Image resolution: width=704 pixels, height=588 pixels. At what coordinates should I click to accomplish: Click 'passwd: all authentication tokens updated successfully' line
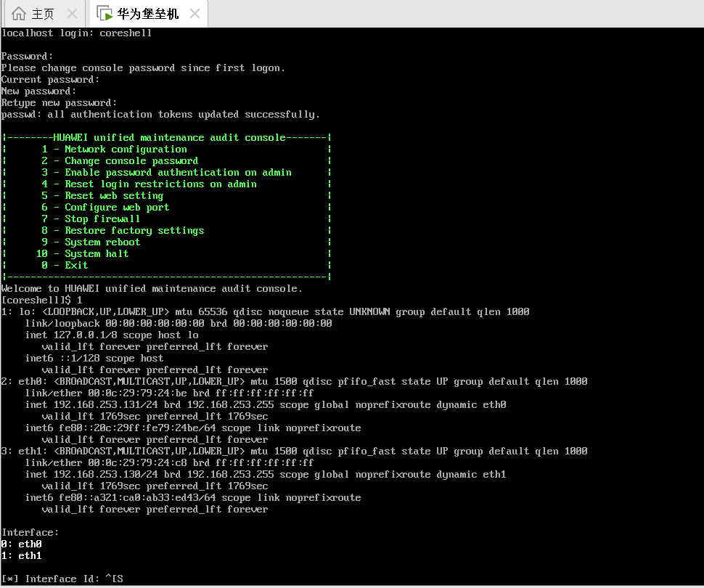click(x=160, y=115)
